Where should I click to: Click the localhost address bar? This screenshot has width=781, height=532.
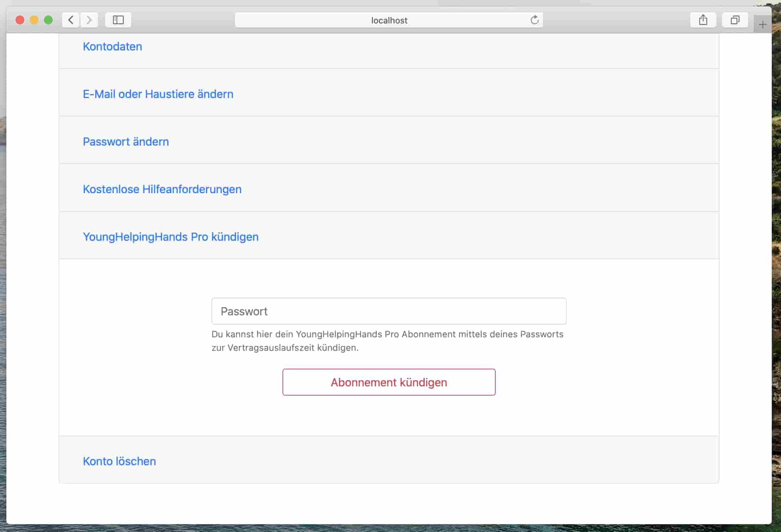click(389, 20)
